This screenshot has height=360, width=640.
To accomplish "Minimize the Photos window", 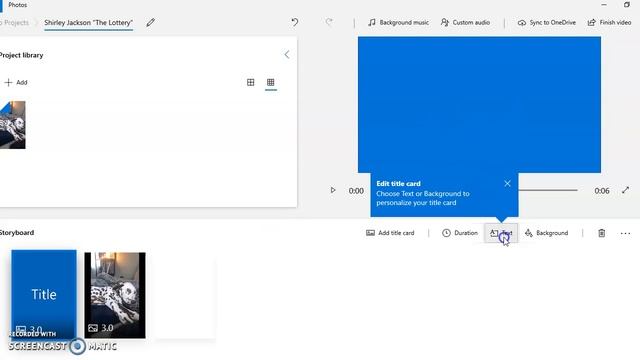I will pos(604,4).
